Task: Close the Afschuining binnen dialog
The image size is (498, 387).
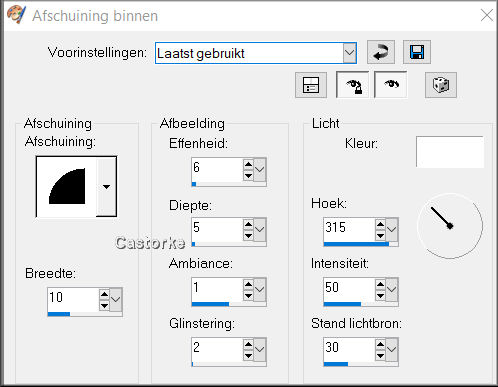Action: (x=487, y=15)
